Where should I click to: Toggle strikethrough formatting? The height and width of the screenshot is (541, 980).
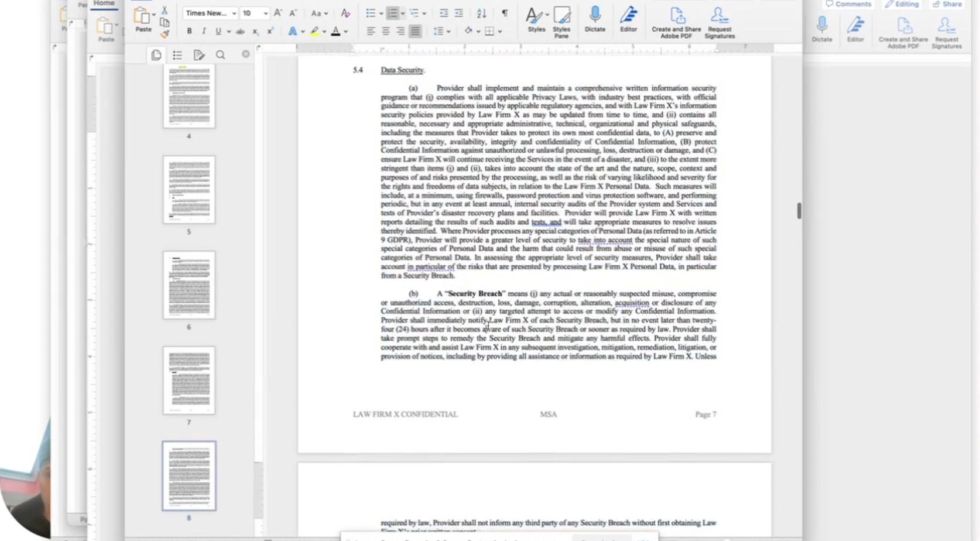point(240,31)
